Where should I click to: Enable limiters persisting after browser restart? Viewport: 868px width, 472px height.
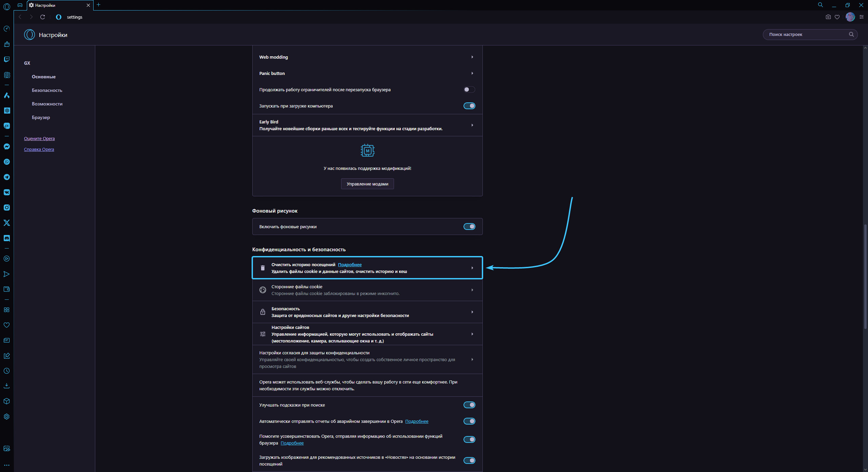click(x=469, y=90)
